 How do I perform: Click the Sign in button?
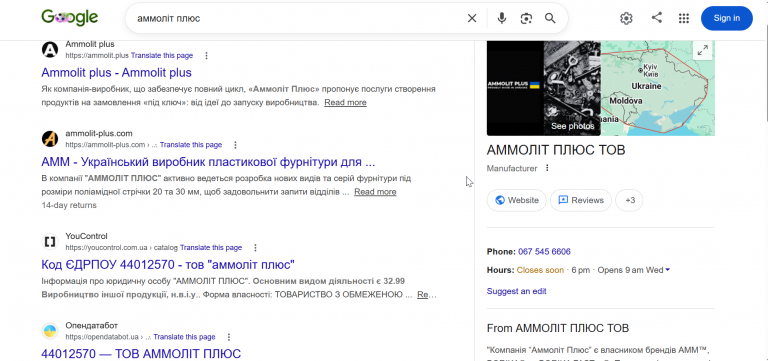click(726, 18)
